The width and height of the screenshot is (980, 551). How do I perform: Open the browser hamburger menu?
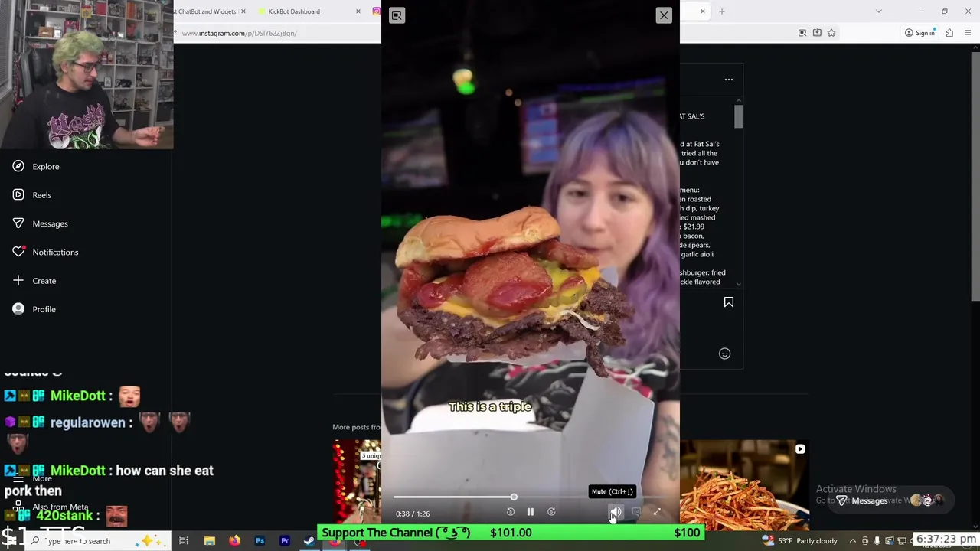[969, 33]
